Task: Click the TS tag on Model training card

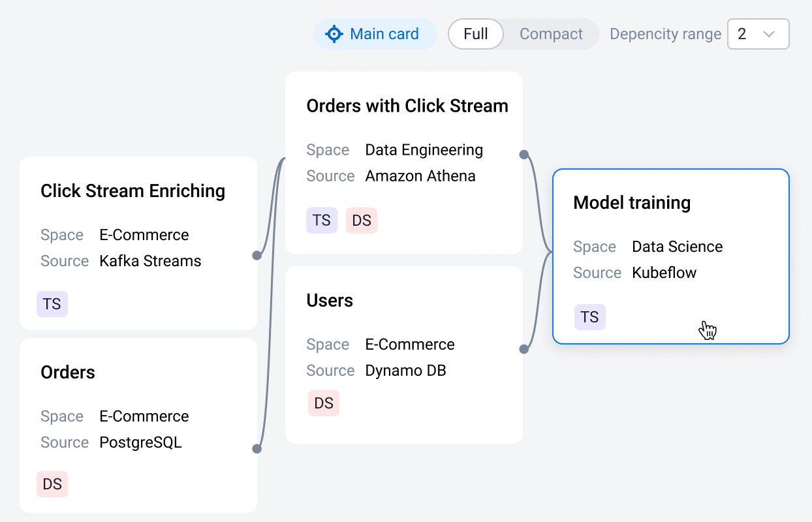Action: click(x=590, y=317)
